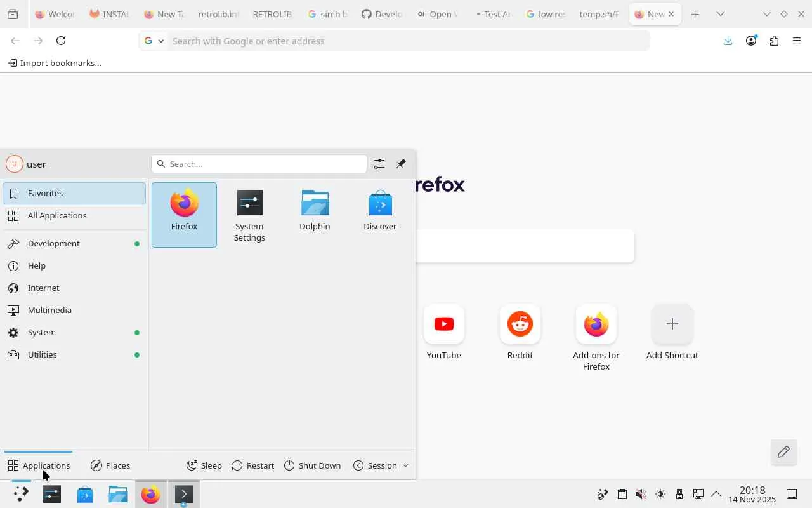Viewport: 812px width, 508px height.
Task: Open Discover from the taskbar
Action: click(85, 494)
